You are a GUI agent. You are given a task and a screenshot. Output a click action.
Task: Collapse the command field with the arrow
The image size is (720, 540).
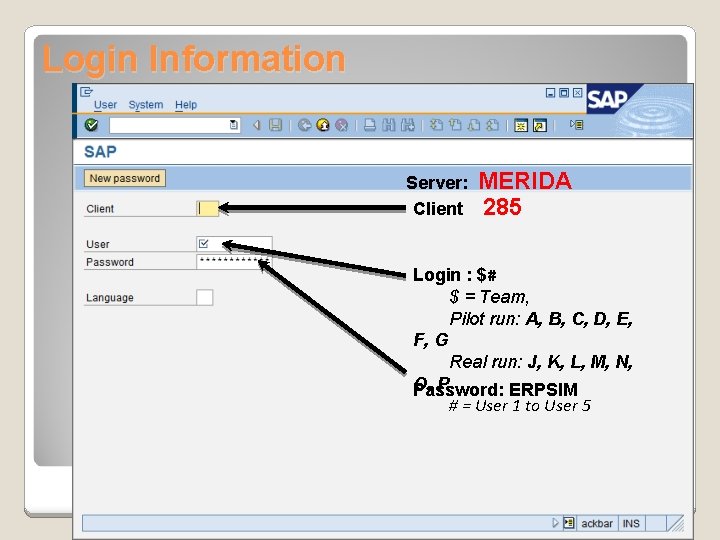point(257,125)
